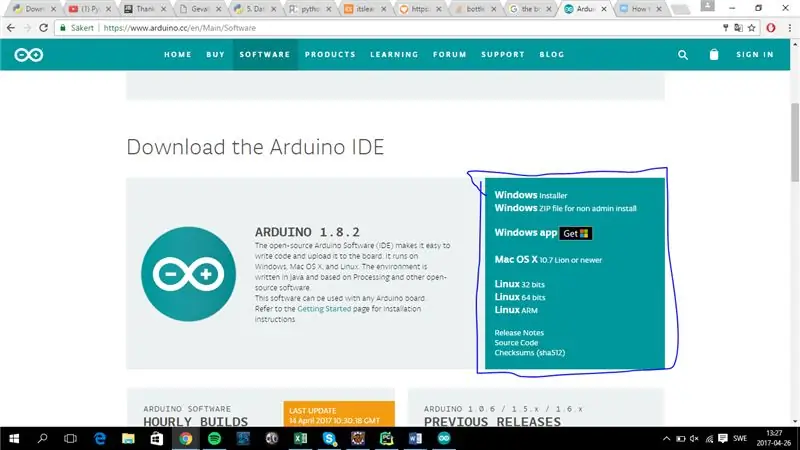This screenshot has width=800, height=450.
Task: Download Linux 32 bits
Action: pos(519,284)
